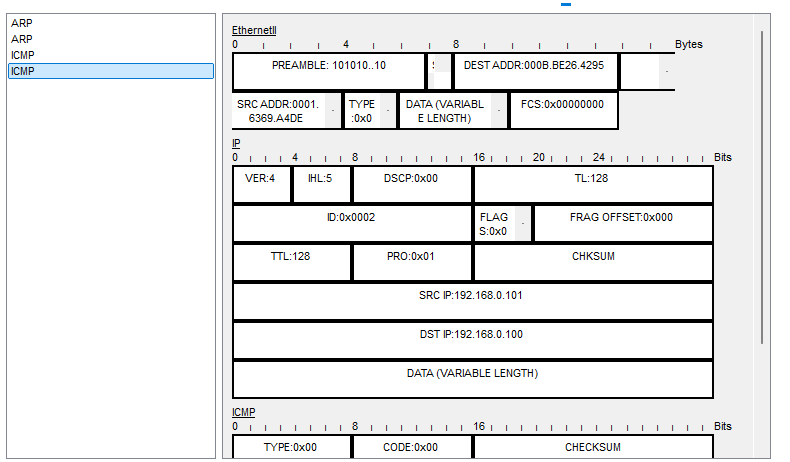Select the DST IP:192.168.0.100 field
This screenshot has height=462, width=790.
click(x=472, y=333)
